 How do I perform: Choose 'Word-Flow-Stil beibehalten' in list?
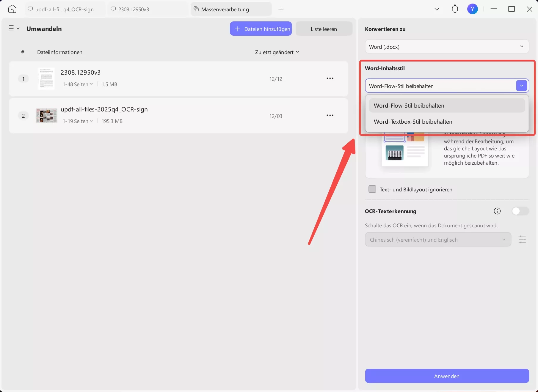tap(409, 106)
